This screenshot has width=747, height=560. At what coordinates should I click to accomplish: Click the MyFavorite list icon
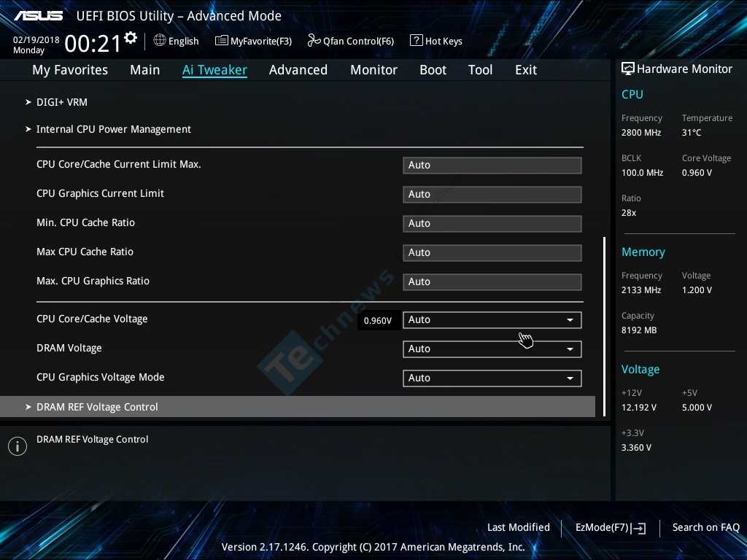[x=221, y=41]
